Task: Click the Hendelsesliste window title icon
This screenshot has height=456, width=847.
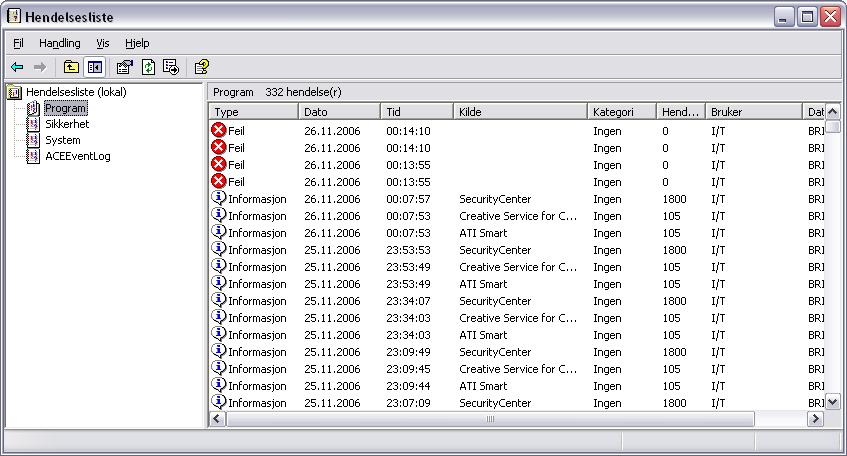Action: click(14, 16)
